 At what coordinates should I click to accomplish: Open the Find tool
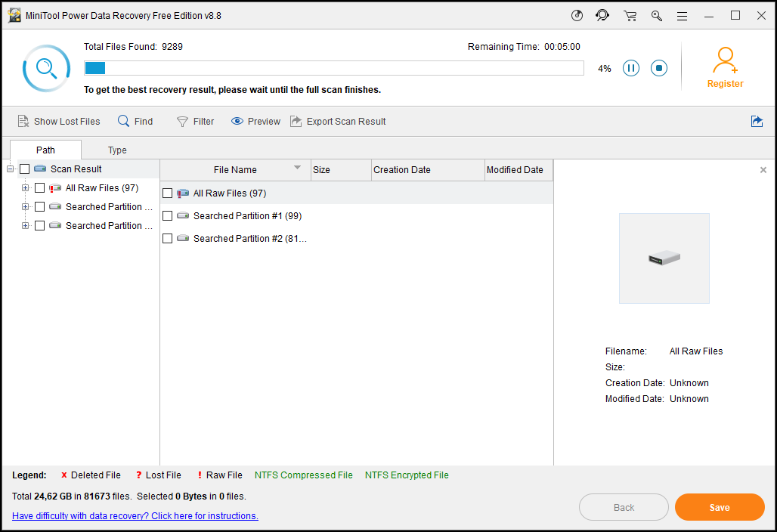tap(135, 122)
